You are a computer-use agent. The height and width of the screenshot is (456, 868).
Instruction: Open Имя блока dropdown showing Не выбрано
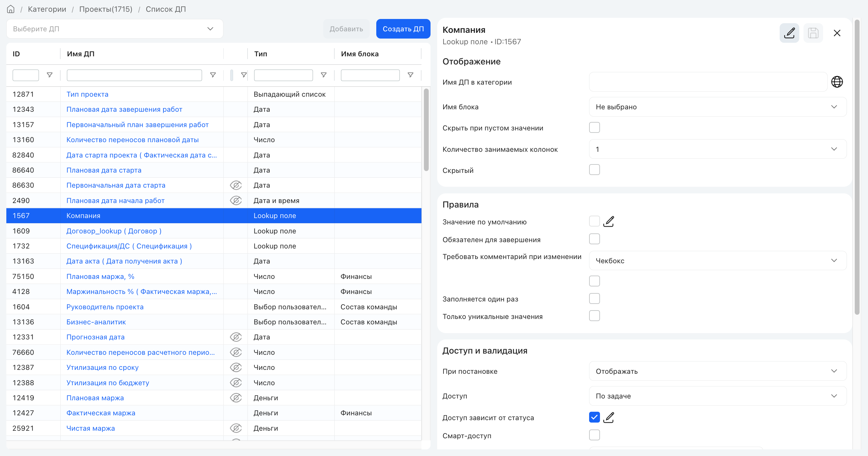[718, 107]
